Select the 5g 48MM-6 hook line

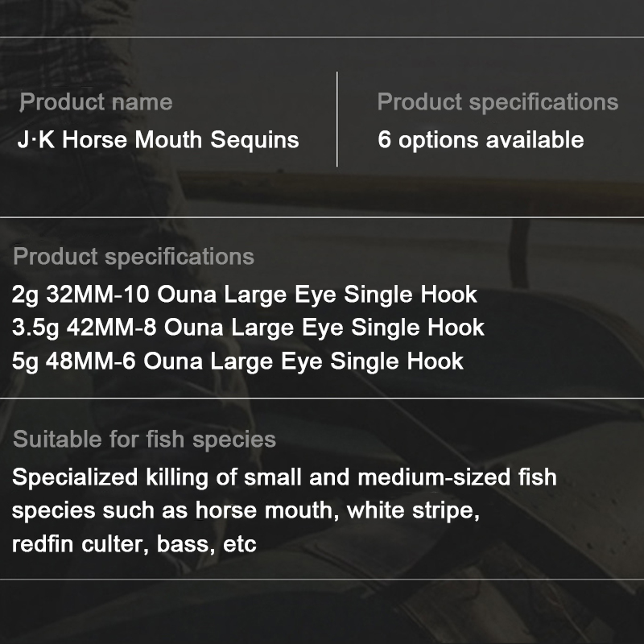[x=238, y=361]
